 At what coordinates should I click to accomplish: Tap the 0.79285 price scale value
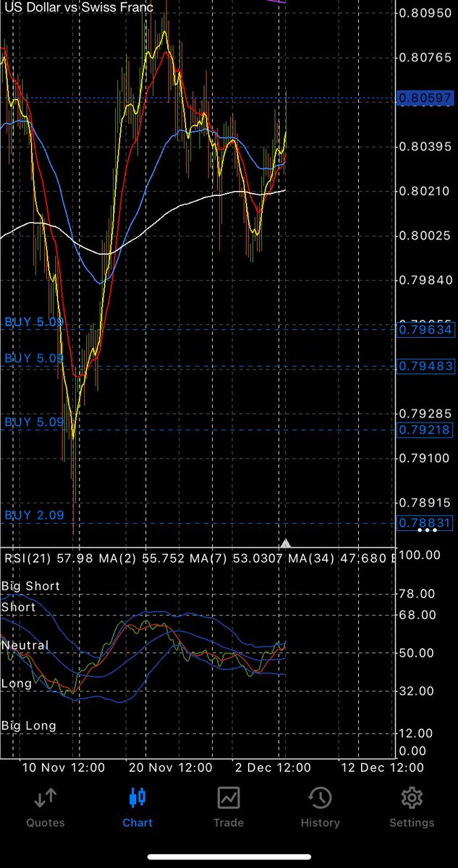point(425,414)
